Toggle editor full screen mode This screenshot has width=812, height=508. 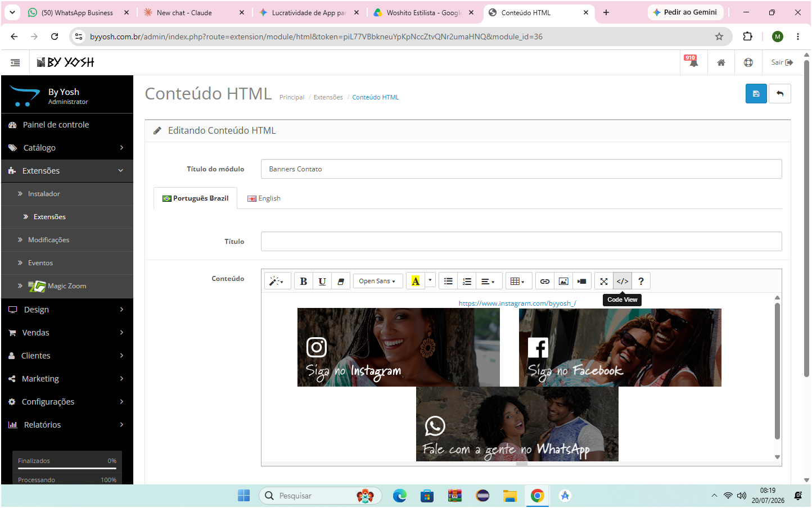[x=604, y=282]
